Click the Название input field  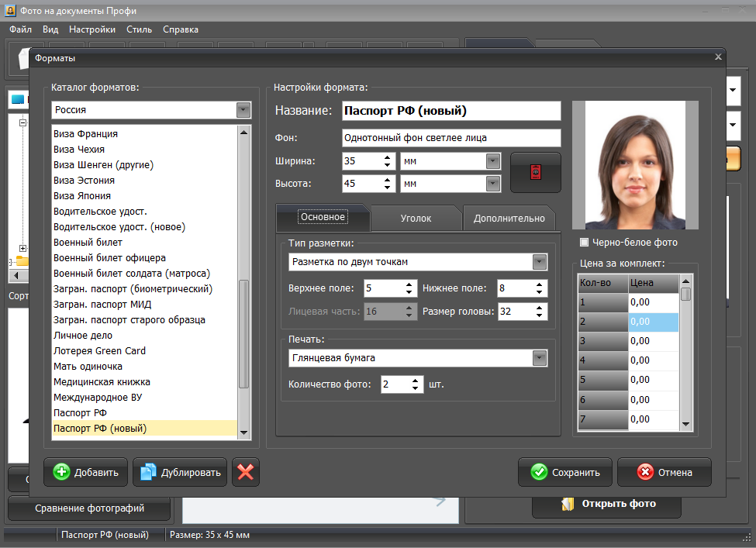(451, 111)
